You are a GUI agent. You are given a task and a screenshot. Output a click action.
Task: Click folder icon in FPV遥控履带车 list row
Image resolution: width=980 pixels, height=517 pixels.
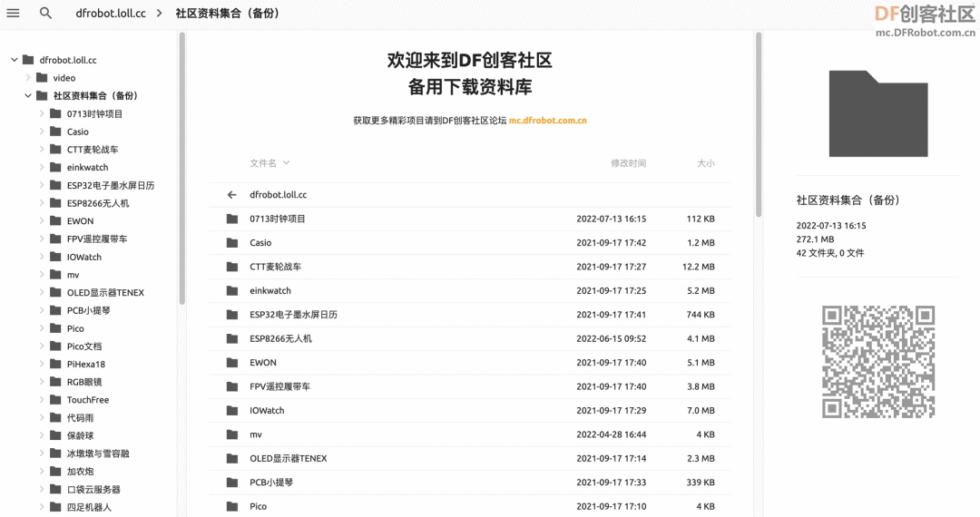(232, 386)
